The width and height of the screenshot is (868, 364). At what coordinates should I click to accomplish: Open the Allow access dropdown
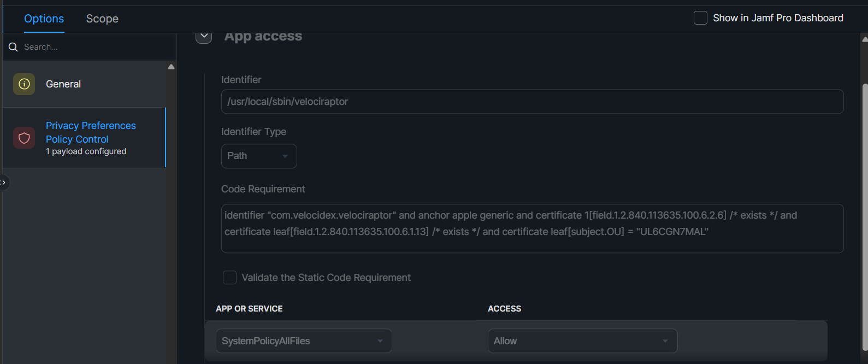pos(582,341)
